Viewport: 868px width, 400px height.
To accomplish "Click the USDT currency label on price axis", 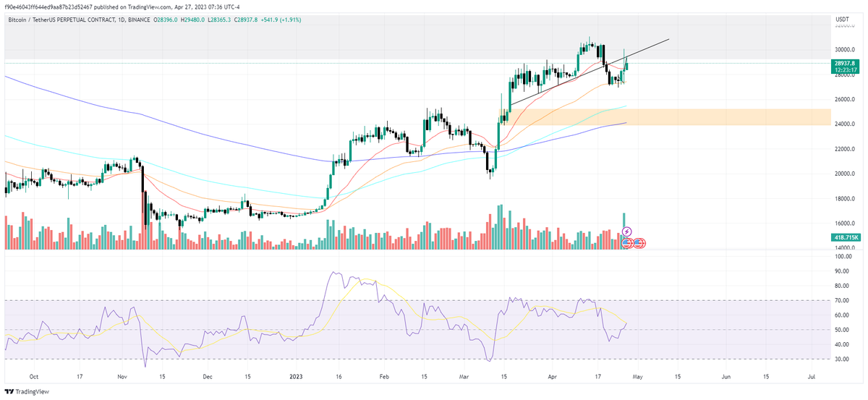I will 841,20.
